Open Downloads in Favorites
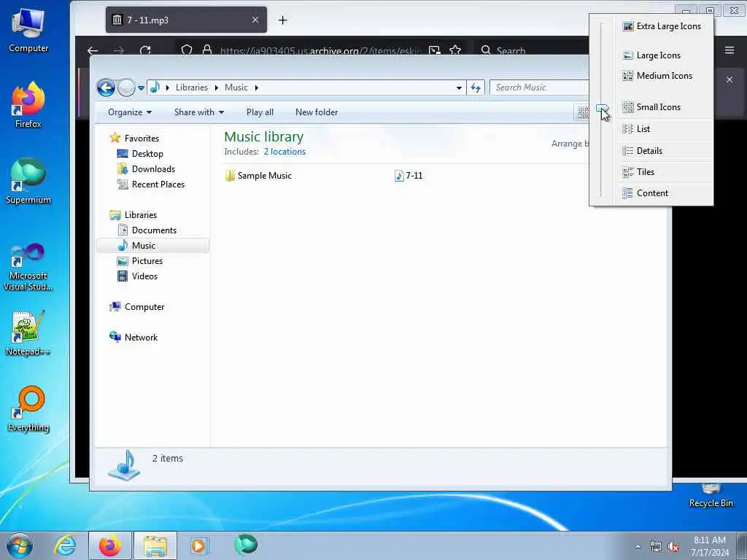Image resolution: width=747 pixels, height=560 pixels. (146, 169)
